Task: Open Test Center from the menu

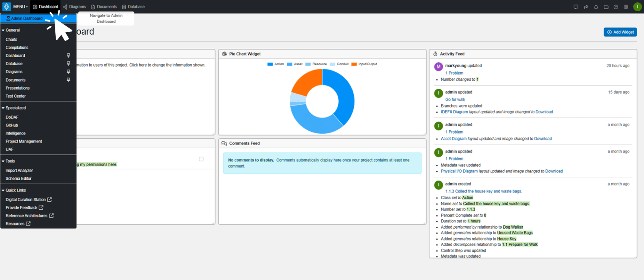Action: (16, 96)
